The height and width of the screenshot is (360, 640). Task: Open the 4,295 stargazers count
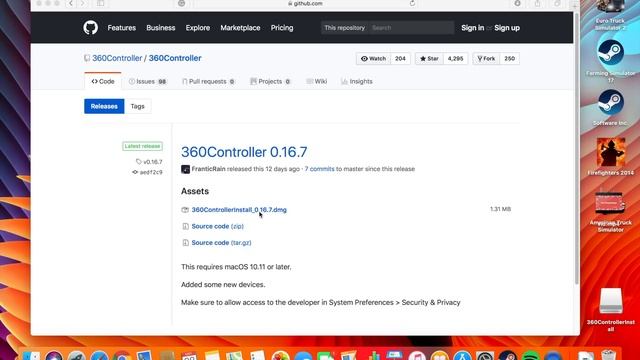point(456,58)
